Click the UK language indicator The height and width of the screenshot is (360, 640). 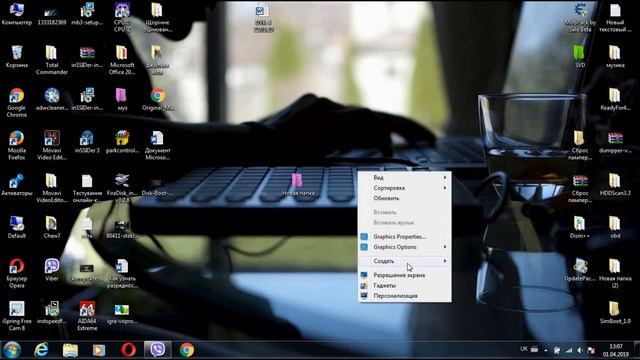[x=524, y=349]
